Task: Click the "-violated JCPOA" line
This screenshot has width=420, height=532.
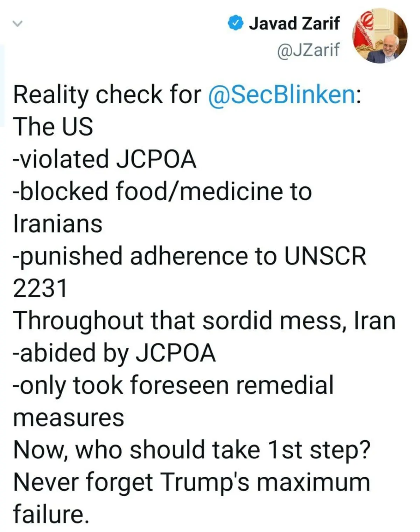Action: [104, 159]
